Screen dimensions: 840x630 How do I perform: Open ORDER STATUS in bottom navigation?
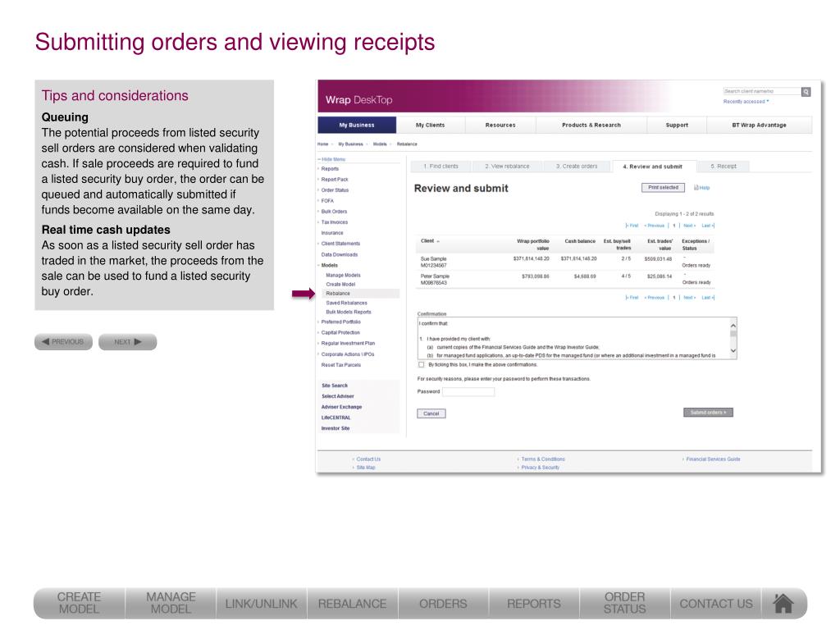pyautogui.click(x=624, y=603)
